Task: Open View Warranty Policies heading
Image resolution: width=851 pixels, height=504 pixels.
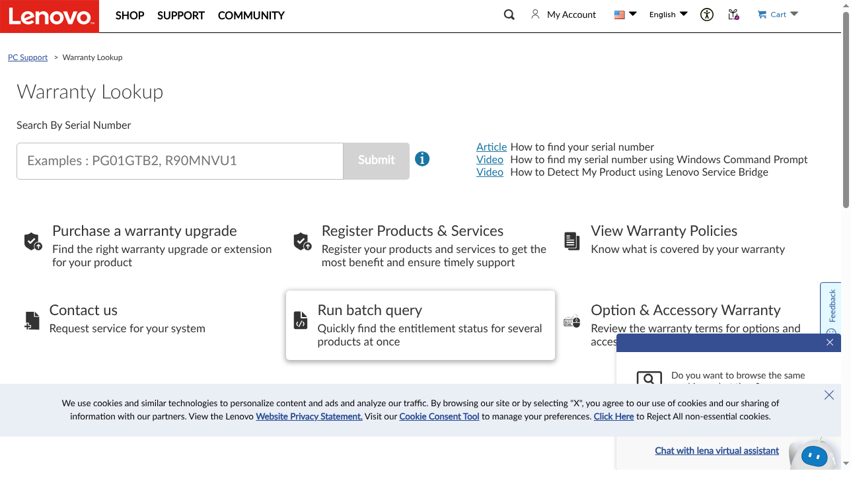Action: [664, 231]
